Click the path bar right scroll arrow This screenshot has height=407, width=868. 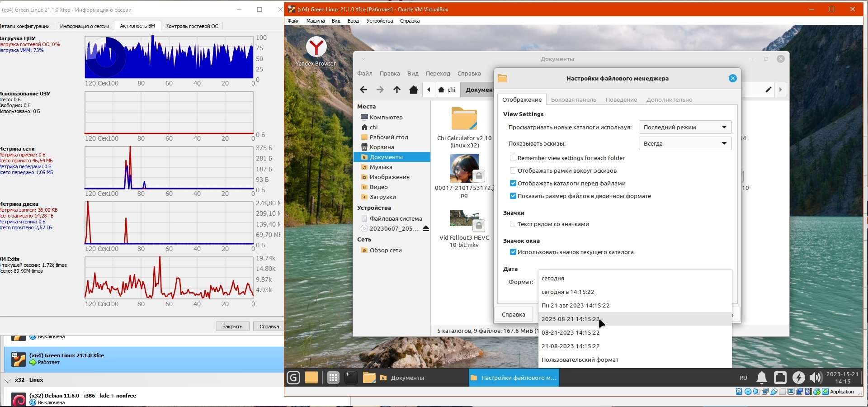coord(780,90)
